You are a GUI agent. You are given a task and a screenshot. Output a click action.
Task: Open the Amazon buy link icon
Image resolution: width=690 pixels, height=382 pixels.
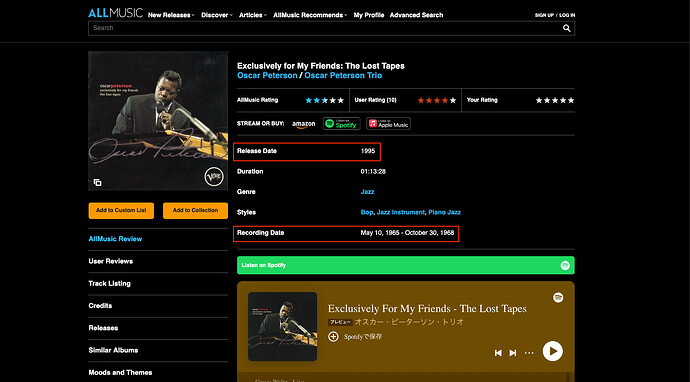point(304,125)
